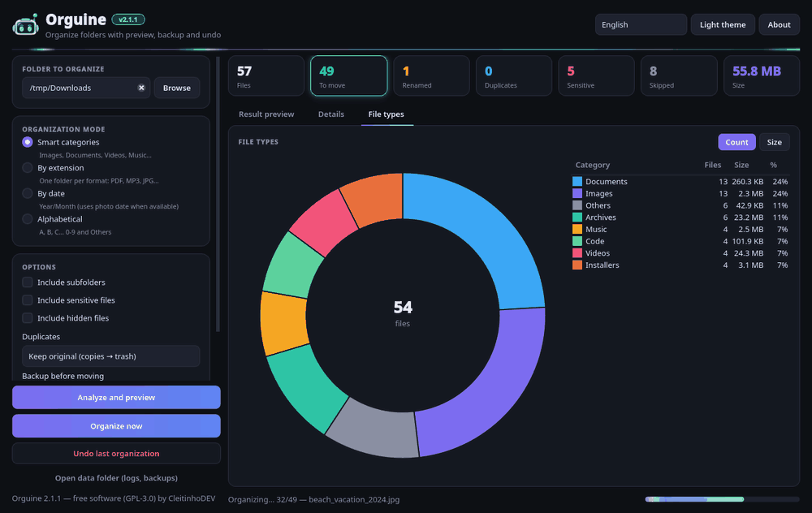Click the sidebar vertical scrollbar
Image resolution: width=812 pixels, height=513 pixels.
pyautogui.click(x=218, y=194)
